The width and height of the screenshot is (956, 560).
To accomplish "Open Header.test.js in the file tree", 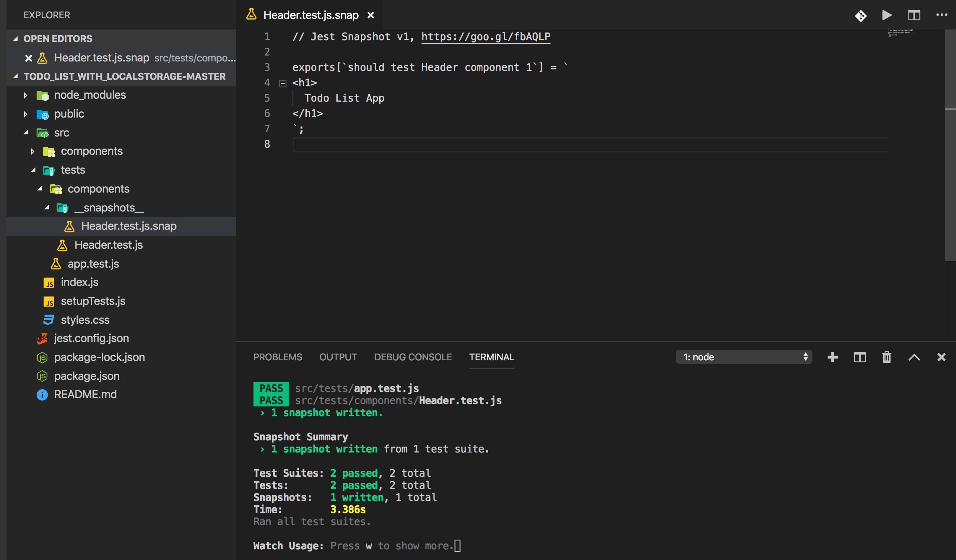I will (x=108, y=245).
